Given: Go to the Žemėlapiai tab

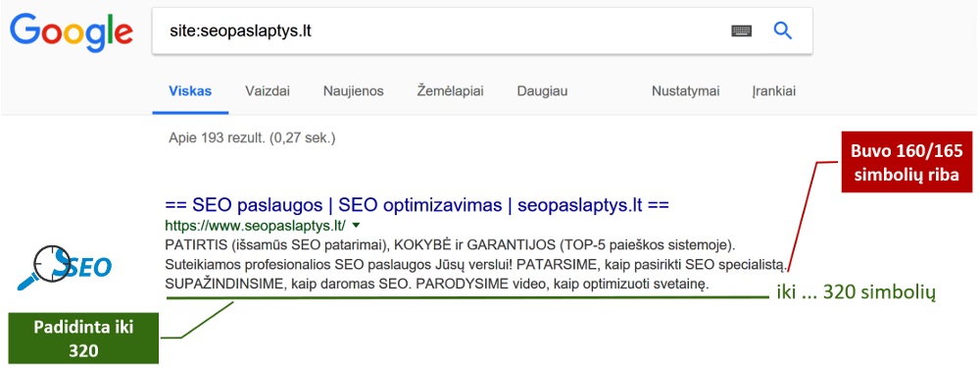Looking at the screenshot, I should click(450, 91).
